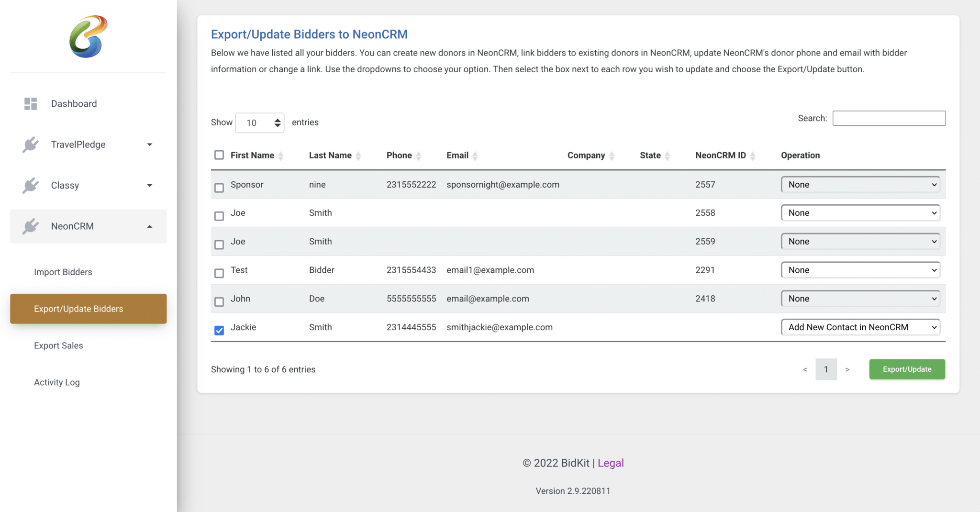This screenshot has width=980, height=512.
Task: Collapse the NeonCRM menu arrow
Action: [x=150, y=226]
